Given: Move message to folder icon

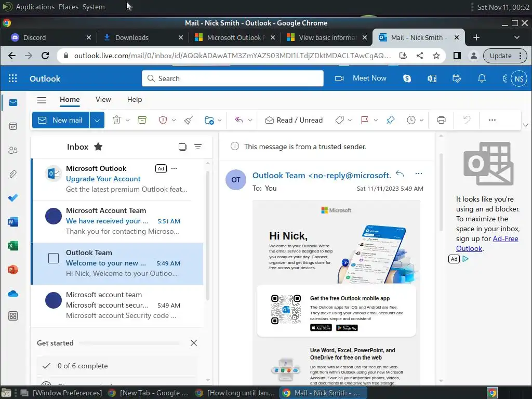Looking at the screenshot, I should pyautogui.click(x=209, y=120).
